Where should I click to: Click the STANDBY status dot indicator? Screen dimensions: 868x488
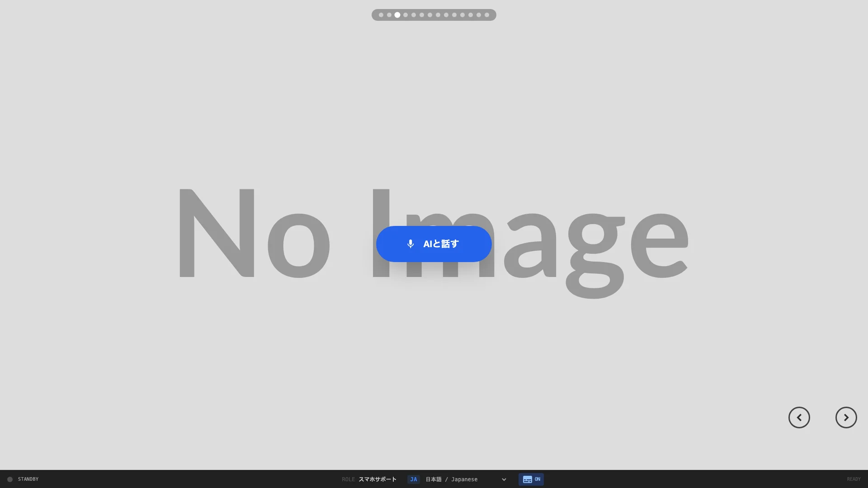click(x=10, y=479)
